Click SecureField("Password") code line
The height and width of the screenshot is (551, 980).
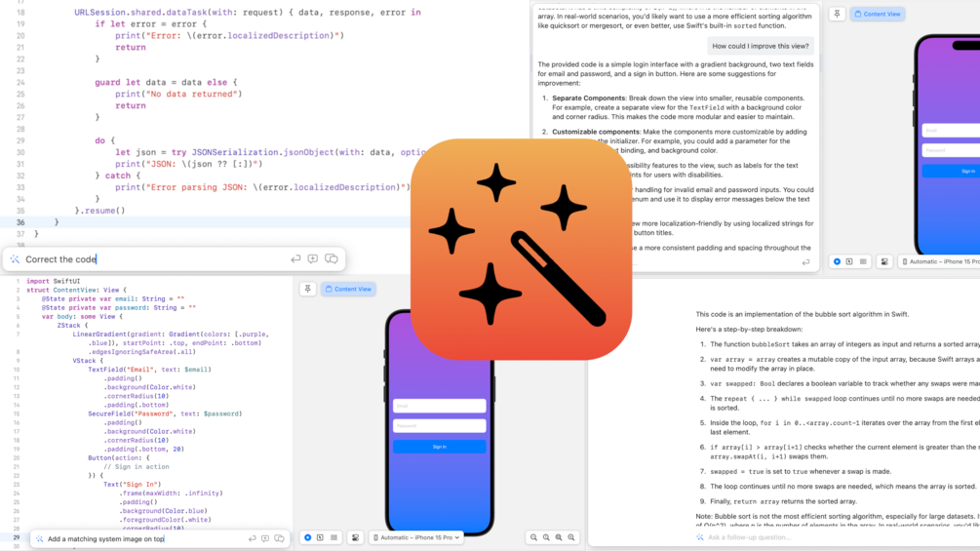click(x=165, y=413)
